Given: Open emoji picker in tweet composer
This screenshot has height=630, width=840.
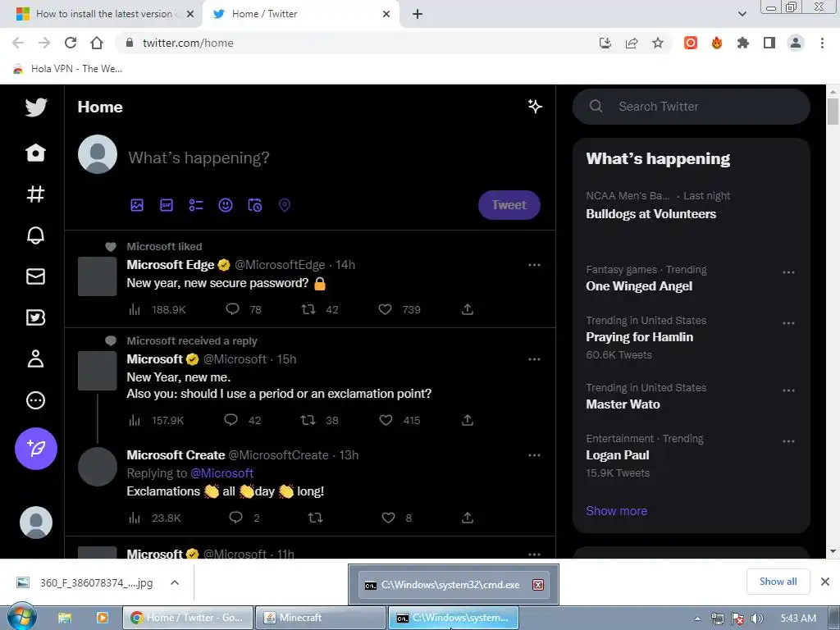Looking at the screenshot, I should pyautogui.click(x=226, y=205).
